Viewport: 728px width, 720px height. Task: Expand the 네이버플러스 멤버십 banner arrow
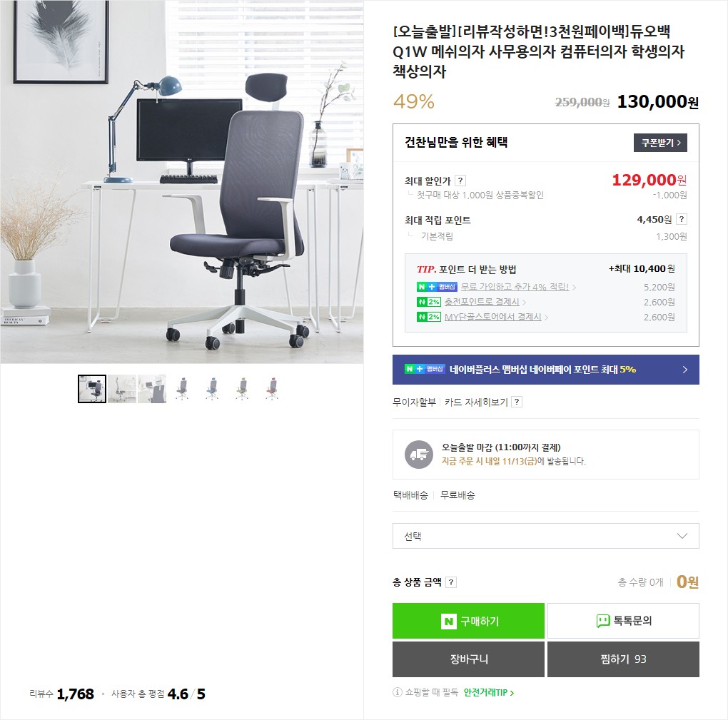point(685,370)
